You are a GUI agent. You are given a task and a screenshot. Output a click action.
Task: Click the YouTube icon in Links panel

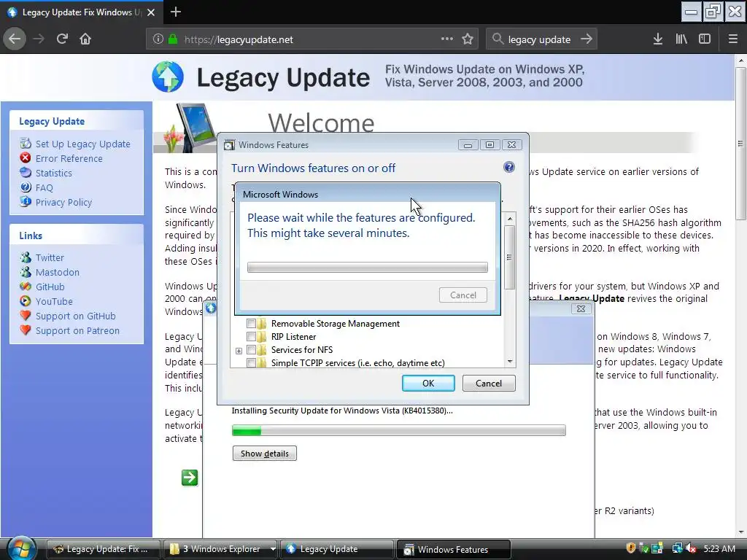click(26, 301)
